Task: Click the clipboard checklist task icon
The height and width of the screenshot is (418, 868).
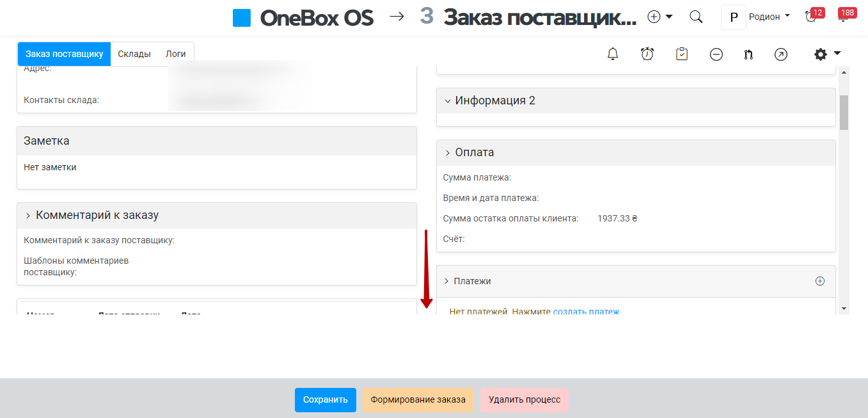Action: (x=682, y=54)
